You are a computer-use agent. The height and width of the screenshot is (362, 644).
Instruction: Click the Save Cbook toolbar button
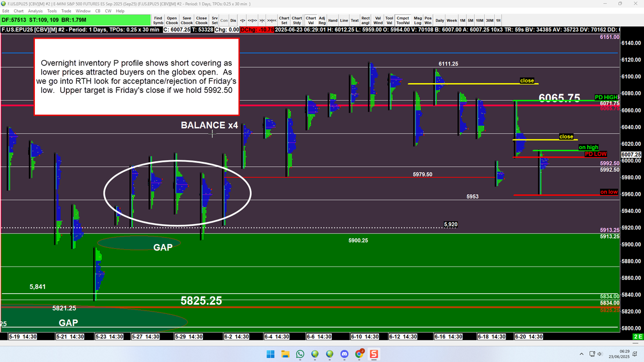(187, 20)
